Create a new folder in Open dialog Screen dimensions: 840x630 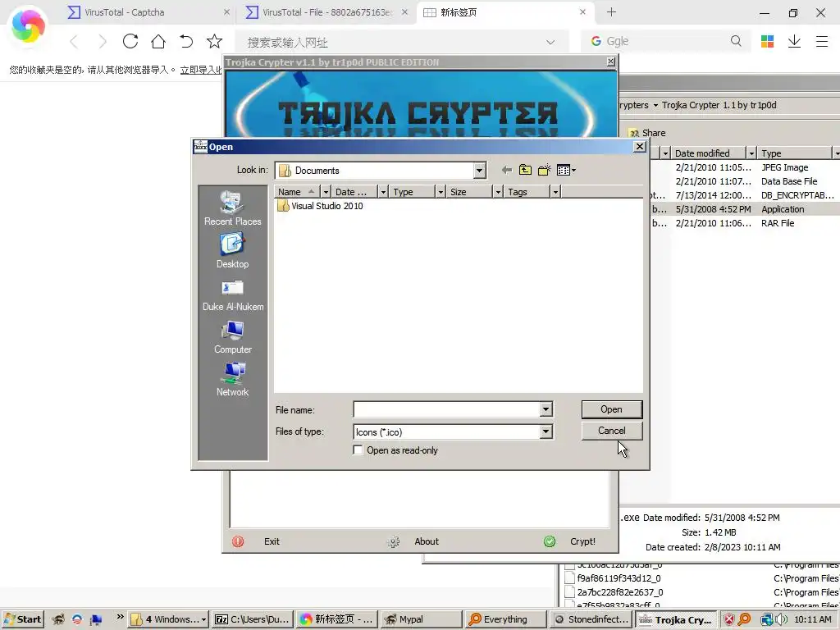click(x=545, y=171)
